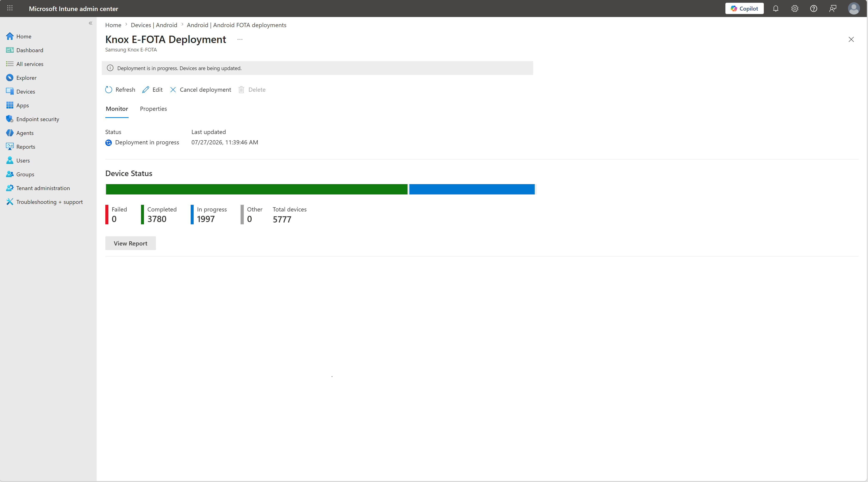Viewport: 868px width, 482px height.
Task: Click the Last updated timestamp value
Action: coord(225,142)
